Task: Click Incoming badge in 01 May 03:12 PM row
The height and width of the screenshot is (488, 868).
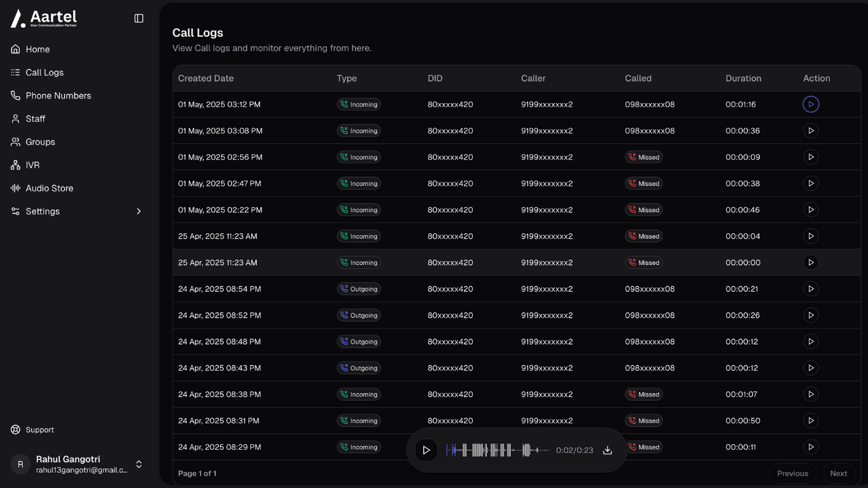Action: coord(358,104)
